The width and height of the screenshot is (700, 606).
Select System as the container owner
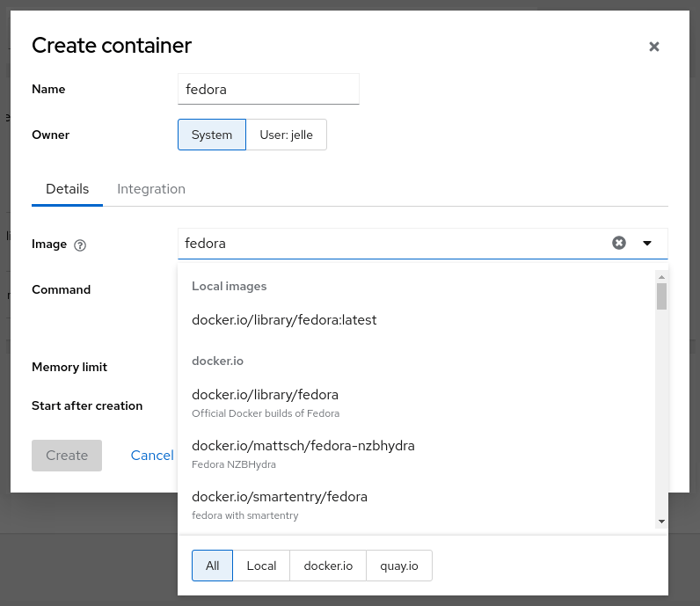[211, 135]
